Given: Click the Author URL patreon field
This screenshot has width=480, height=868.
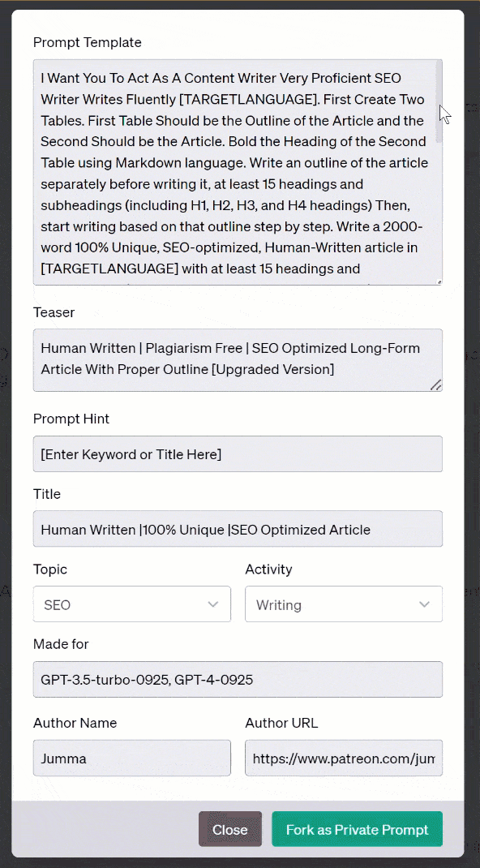Looking at the screenshot, I should click(x=344, y=758).
